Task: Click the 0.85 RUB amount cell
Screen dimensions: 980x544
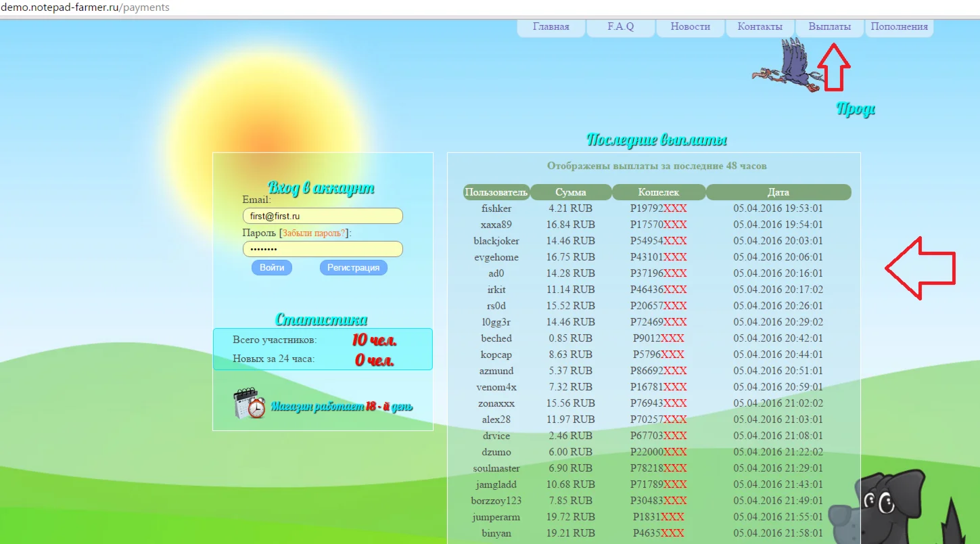Action: pos(571,338)
